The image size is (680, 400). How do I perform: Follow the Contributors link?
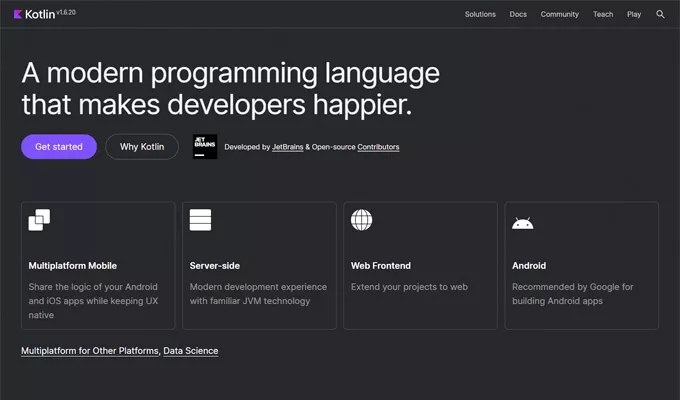[x=378, y=147]
